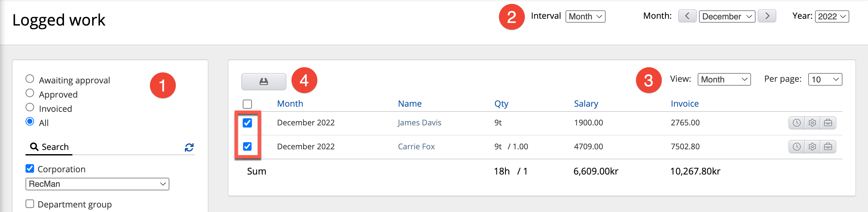Select the Awaiting approval radio option

(30, 79)
